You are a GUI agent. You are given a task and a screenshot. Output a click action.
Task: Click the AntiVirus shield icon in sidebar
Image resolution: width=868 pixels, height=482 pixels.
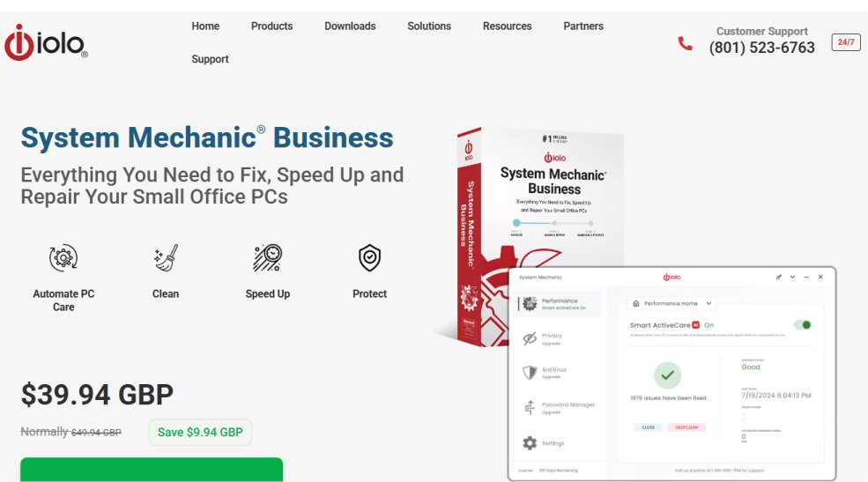530,373
